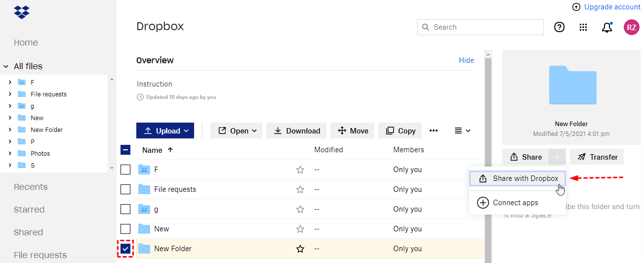This screenshot has width=644, height=263.
Task: Click the more actions ellipsis icon
Action: click(x=434, y=131)
